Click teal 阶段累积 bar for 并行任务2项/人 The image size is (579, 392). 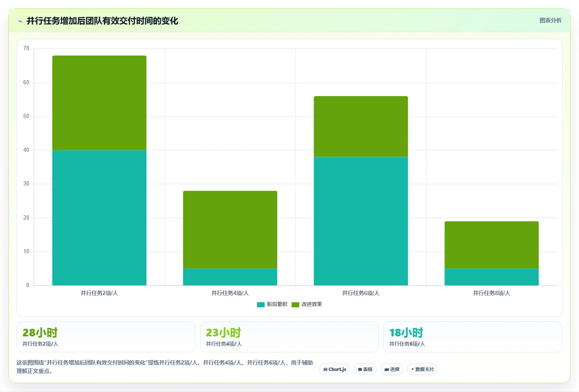(99, 217)
